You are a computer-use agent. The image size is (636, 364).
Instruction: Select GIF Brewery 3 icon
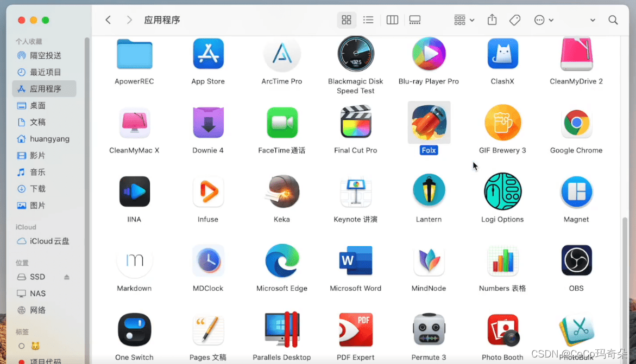pos(502,123)
